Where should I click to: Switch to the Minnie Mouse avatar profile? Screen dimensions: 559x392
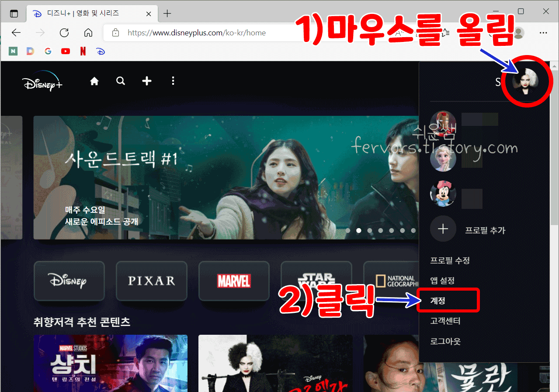point(443,194)
